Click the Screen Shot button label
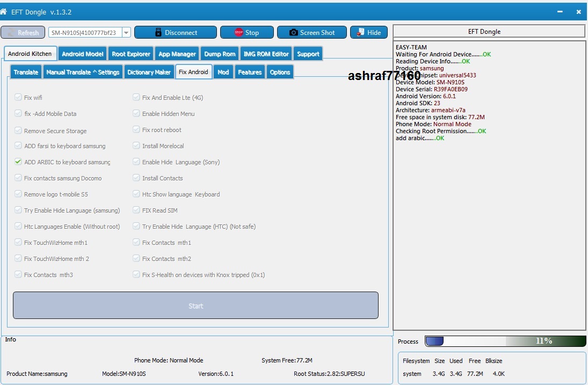 [x=317, y=33]
